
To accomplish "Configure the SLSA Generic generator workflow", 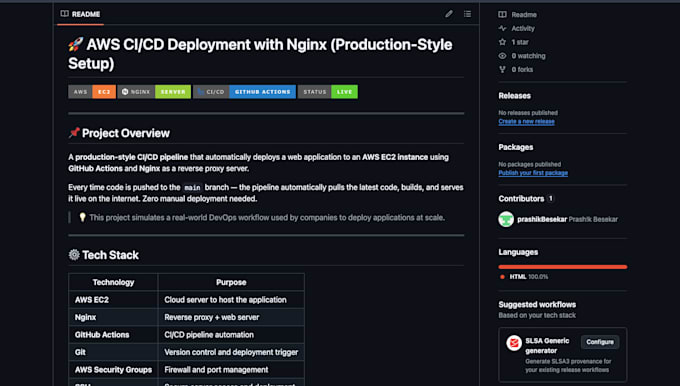I will [x=600, y=342].
